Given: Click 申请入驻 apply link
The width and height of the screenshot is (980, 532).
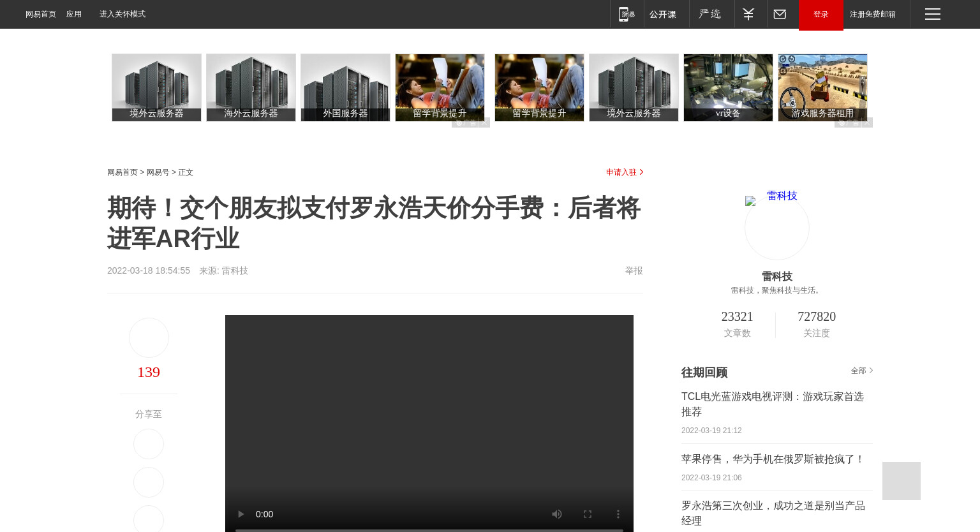Looking at the screenshot, I should (625, 172).
